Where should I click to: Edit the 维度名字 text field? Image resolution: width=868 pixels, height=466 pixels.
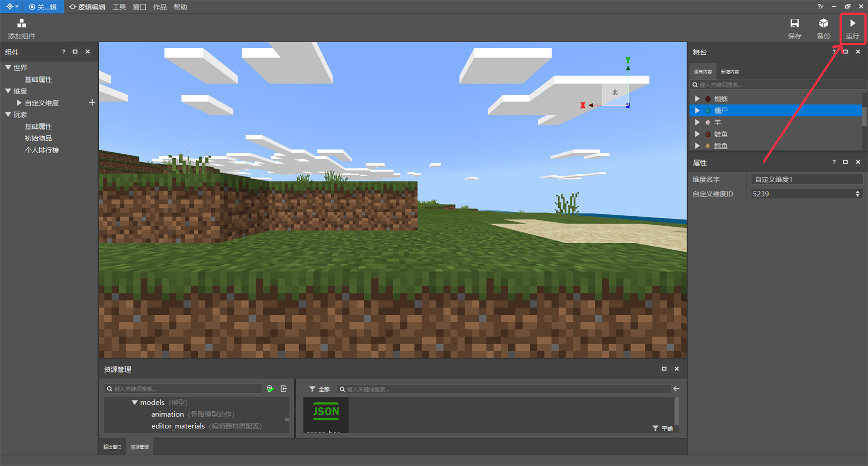point(806,179)
